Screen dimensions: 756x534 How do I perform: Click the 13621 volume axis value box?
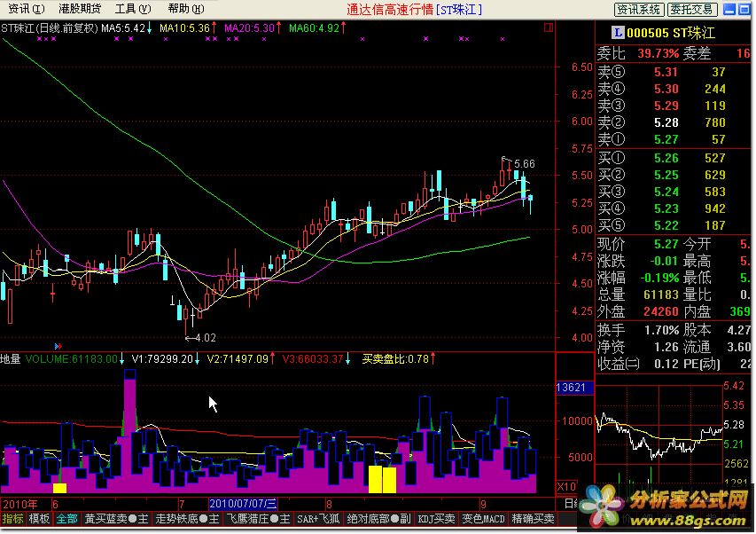[574, 388]
